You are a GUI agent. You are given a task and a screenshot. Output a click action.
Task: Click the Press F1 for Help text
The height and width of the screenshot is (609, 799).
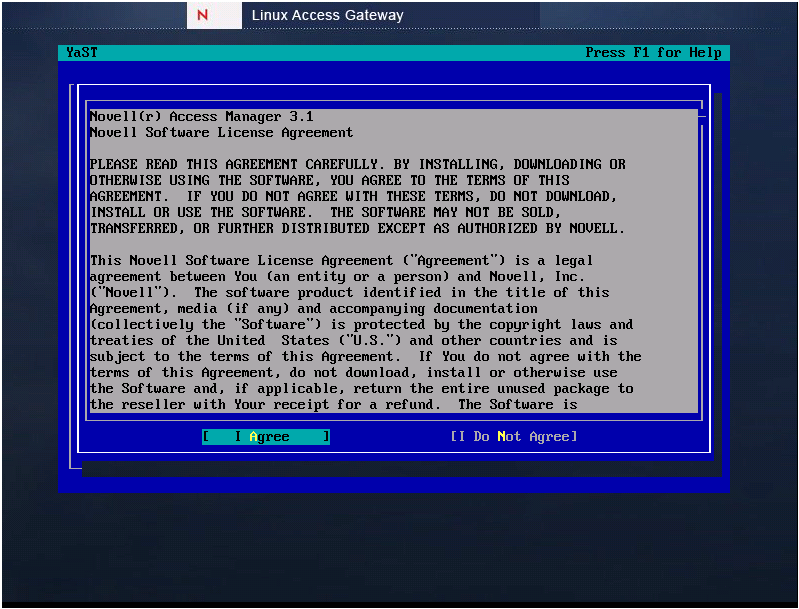(653, 52)
